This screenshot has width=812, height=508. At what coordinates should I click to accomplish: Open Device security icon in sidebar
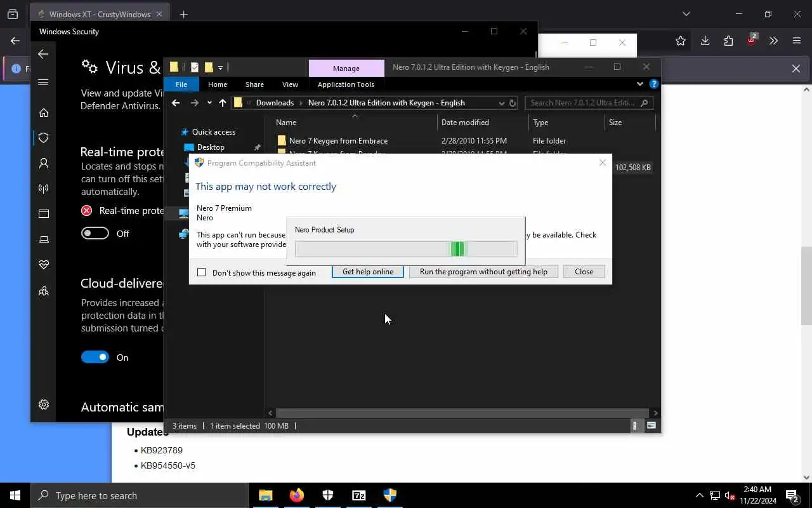coord(44,239)
